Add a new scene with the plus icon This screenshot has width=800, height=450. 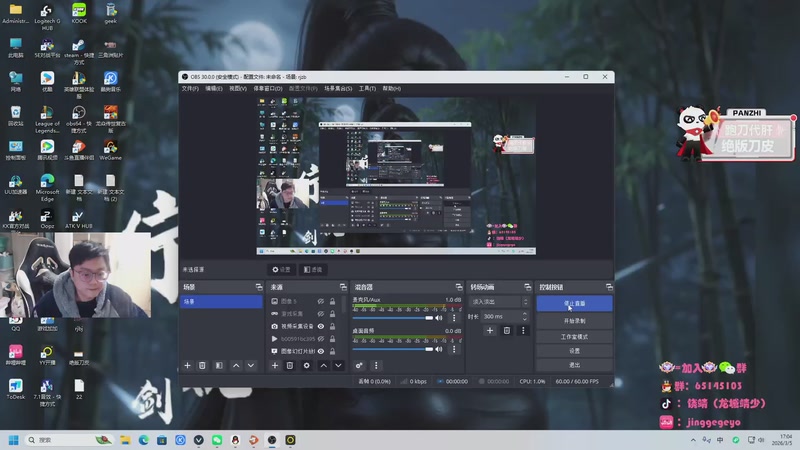tap(187, 365)
